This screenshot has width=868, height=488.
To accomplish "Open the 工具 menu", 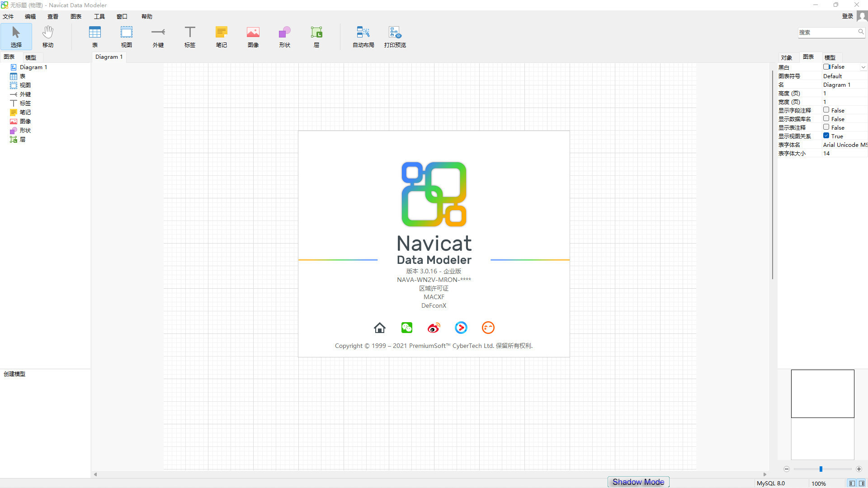I will pyautogui.click(x=99, y=16).
